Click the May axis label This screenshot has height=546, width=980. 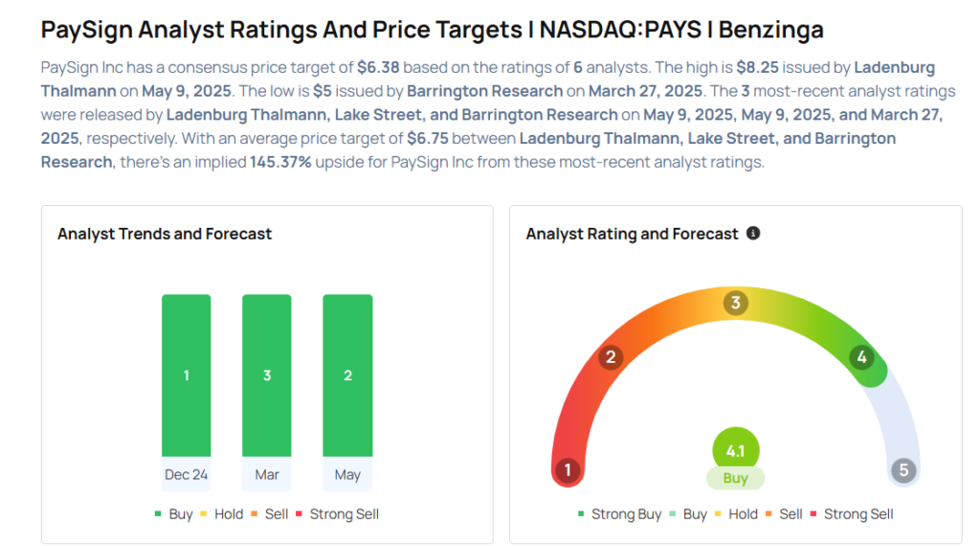(347, 474)
